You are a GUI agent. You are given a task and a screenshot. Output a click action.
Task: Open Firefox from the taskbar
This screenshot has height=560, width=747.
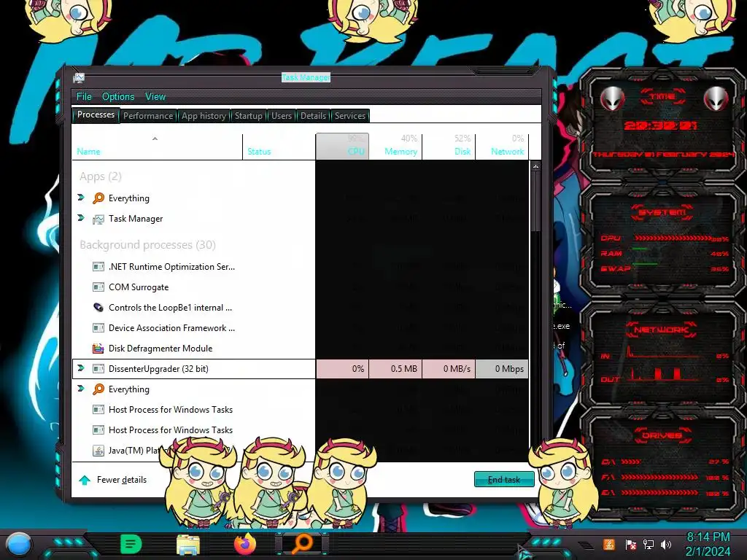point(245,544)
